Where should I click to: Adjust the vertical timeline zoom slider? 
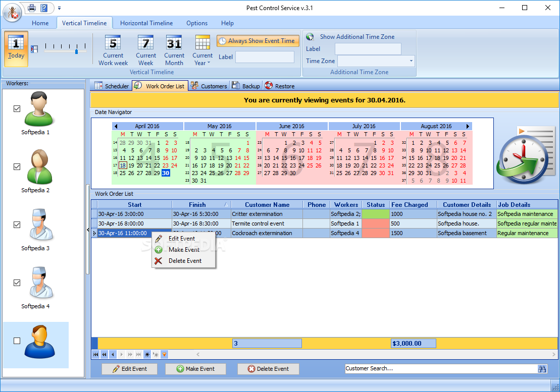(76, 52)
